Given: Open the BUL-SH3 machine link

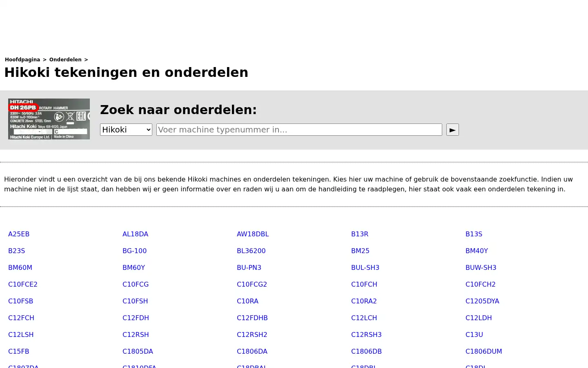Looking at the screenshot, I should (365, 268).
